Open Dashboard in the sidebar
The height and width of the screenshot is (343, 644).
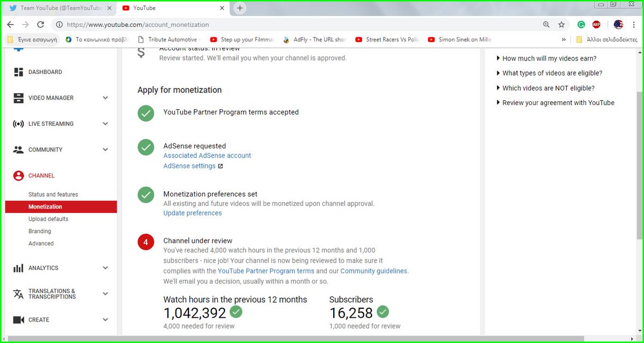point(45,72)
